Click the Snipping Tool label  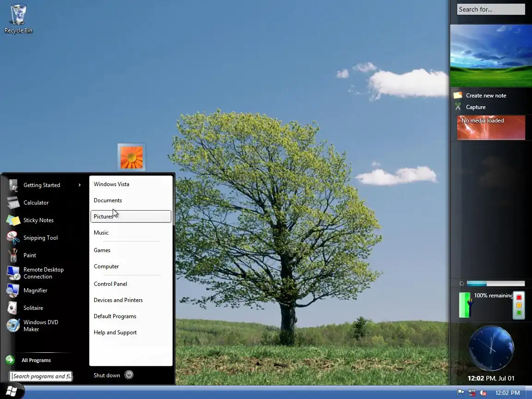coord(40,238)
